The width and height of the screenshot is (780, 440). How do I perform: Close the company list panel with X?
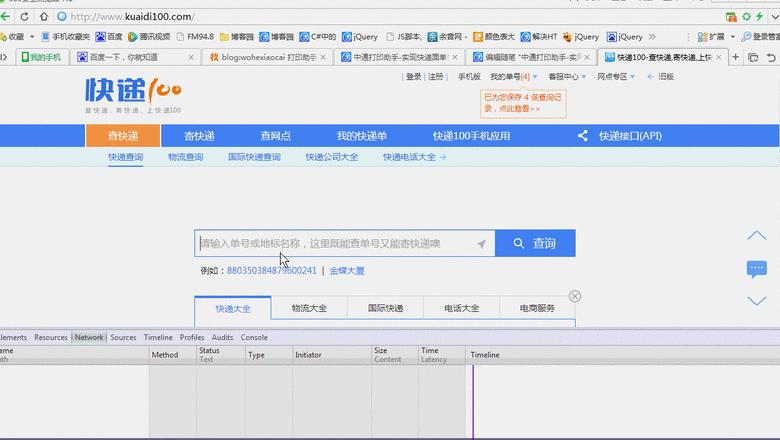coord(575,296)
